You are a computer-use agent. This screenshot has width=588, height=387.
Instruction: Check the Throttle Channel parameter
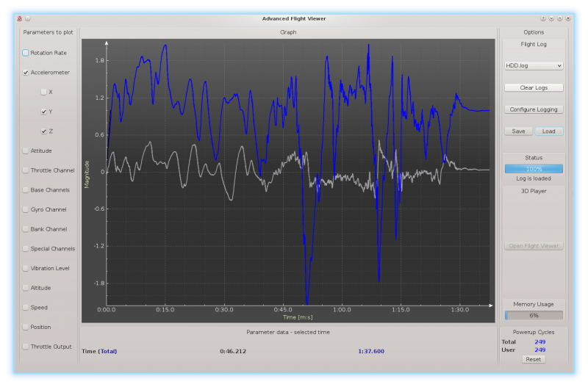[x=26, y=170]
